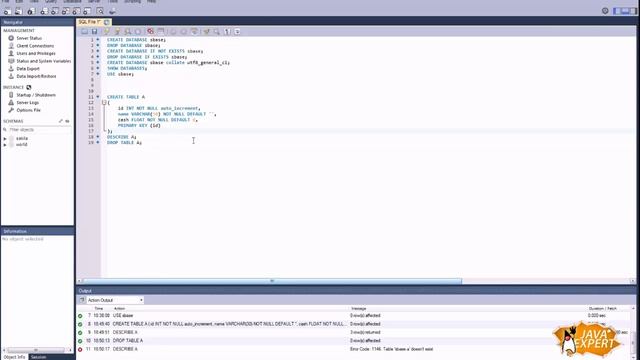Viewport: 640px width, 360px height.
Task: Click code line 'DROP TABLE A;' in editor
Action: coord(124,143)
